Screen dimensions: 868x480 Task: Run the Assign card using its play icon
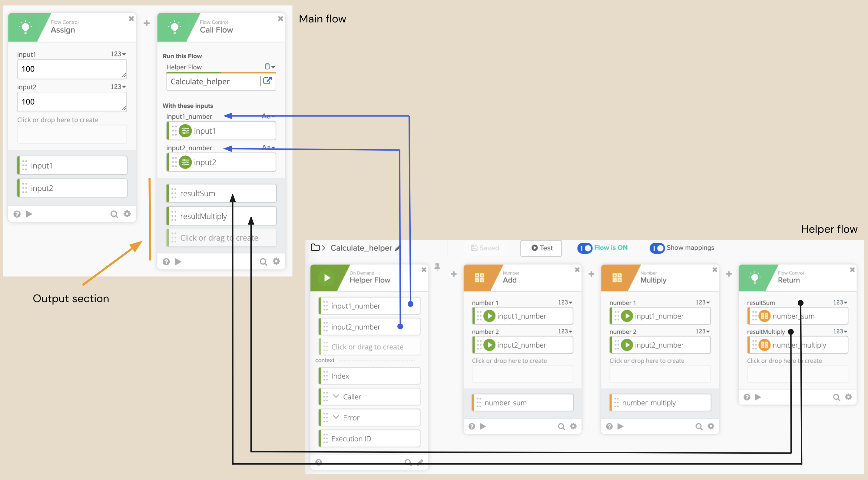pos(29,214)
